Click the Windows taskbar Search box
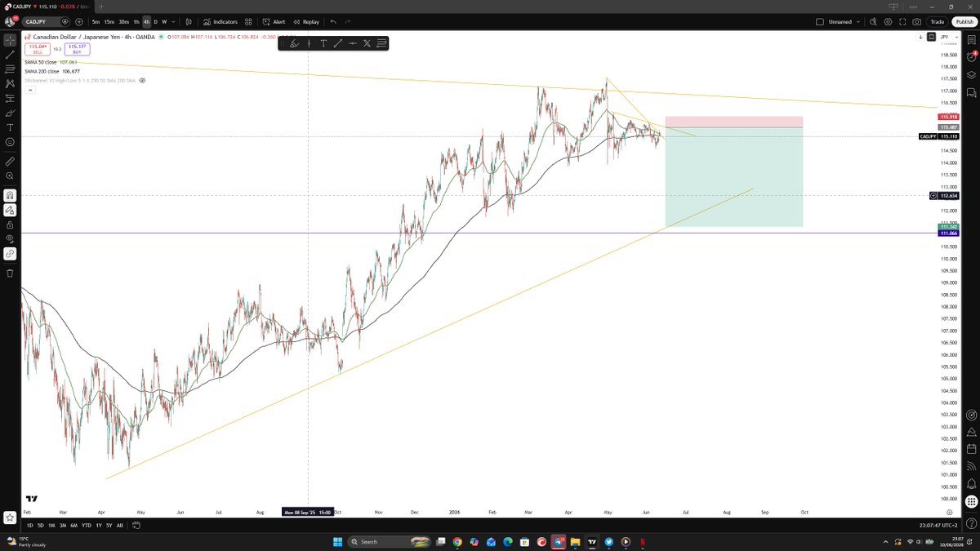980x551 pixels. coord(390,541)
